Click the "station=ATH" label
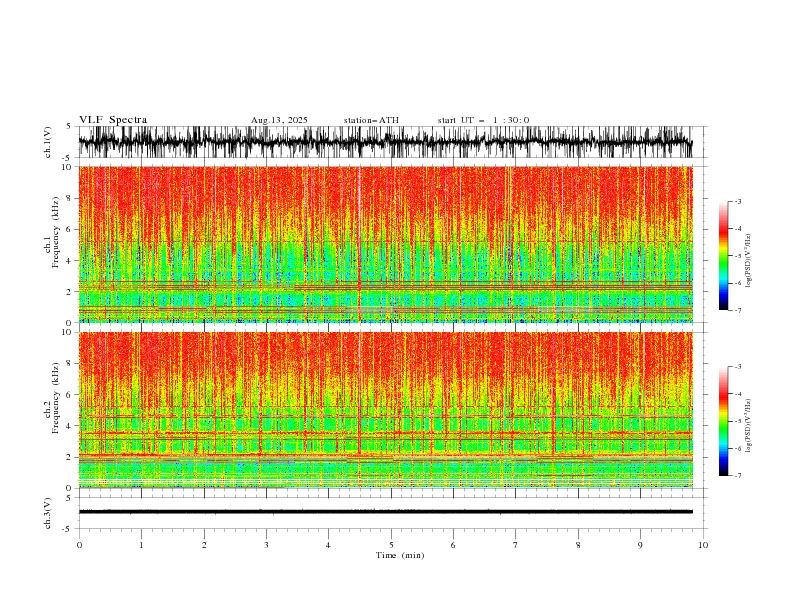This screenshot has width=792, height=612. point(371,120)
